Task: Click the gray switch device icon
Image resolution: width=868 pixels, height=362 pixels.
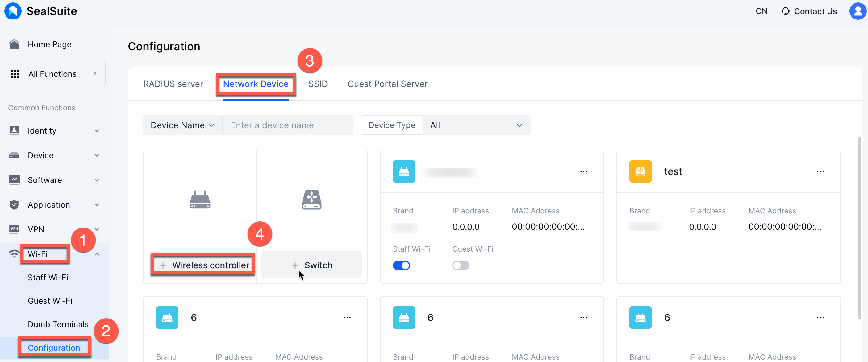Action: point(312,200)
